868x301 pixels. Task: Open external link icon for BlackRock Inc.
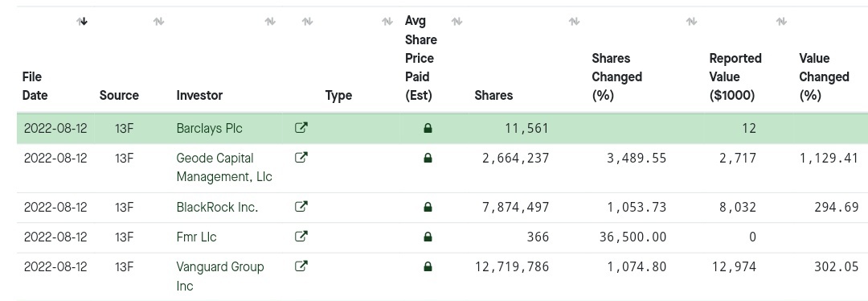point(301,207)
